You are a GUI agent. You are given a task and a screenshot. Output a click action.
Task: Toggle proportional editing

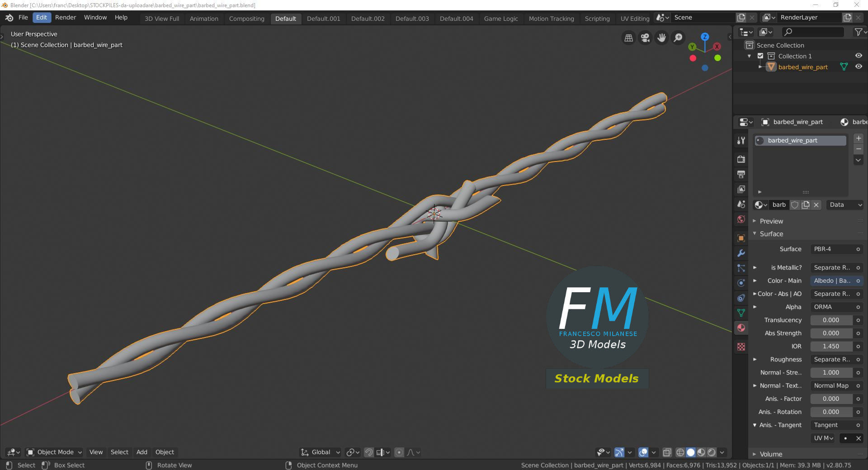[399, 452]
